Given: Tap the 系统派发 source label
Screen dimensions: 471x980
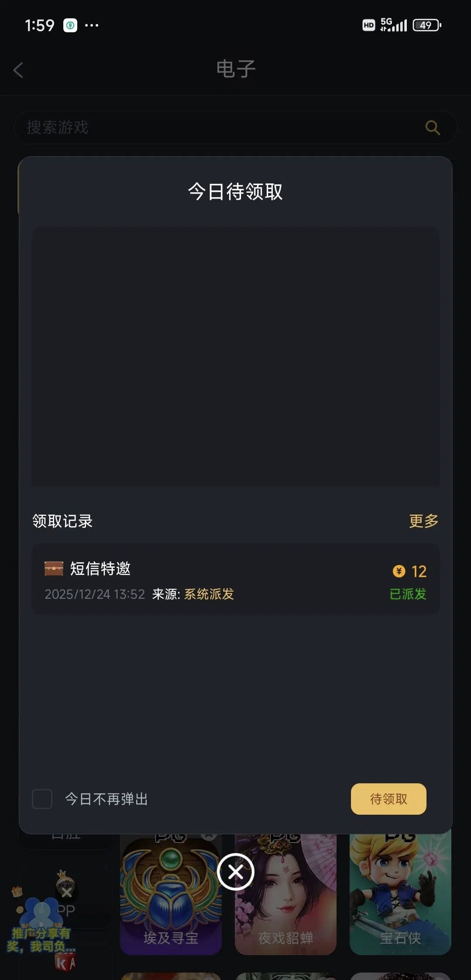Looking at the screenshot, I should (209, 594).
